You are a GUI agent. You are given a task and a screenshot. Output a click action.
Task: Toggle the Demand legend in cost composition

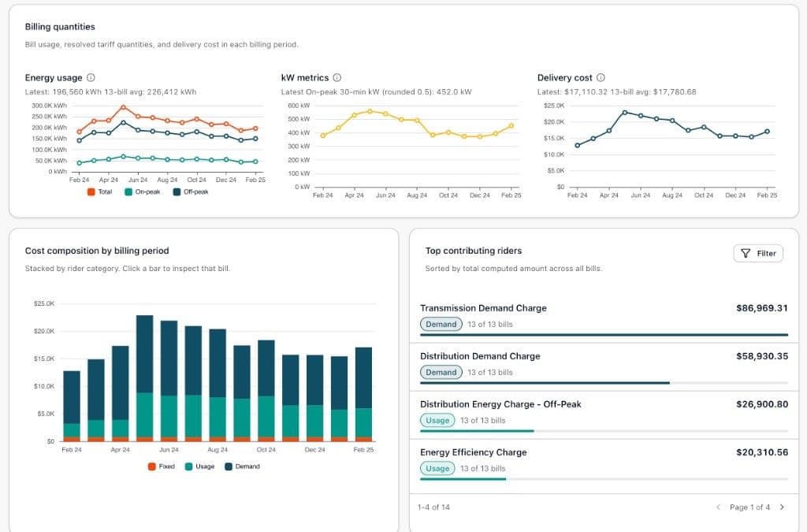[x=243, y=467]
